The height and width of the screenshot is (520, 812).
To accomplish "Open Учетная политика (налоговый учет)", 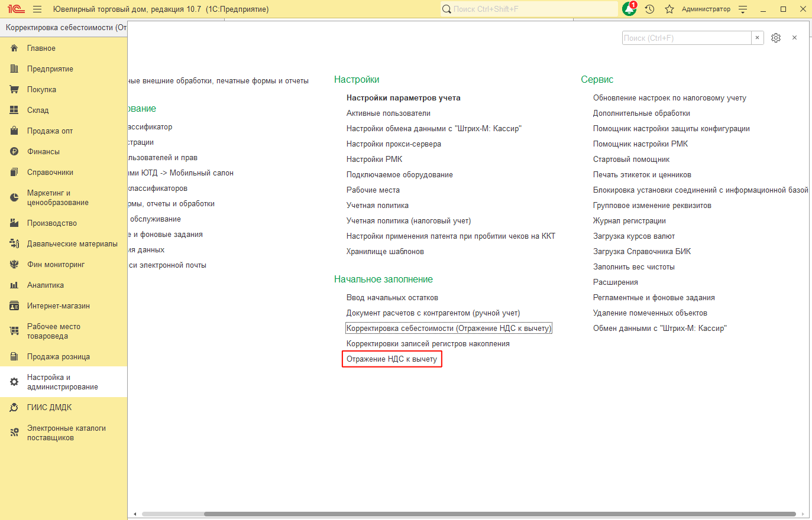I will 409,221.
